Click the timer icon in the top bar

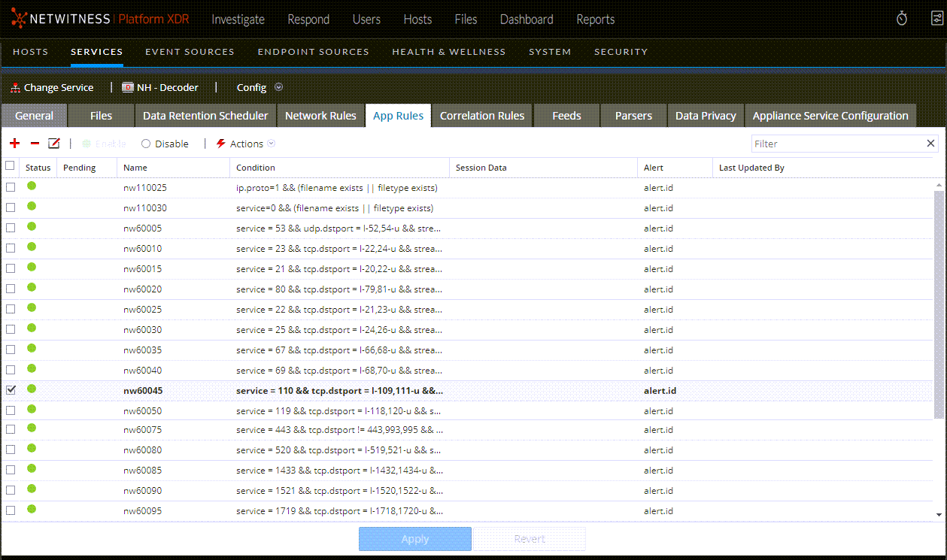click(902, 19)
